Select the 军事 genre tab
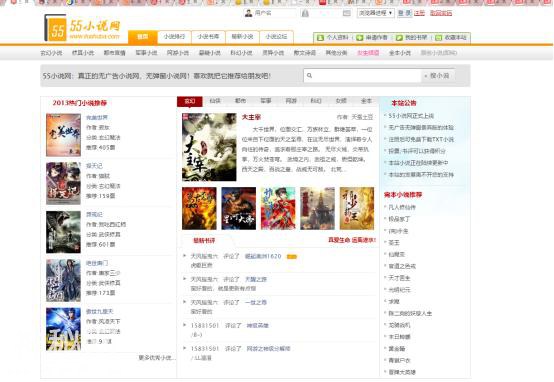 (266, 101)
